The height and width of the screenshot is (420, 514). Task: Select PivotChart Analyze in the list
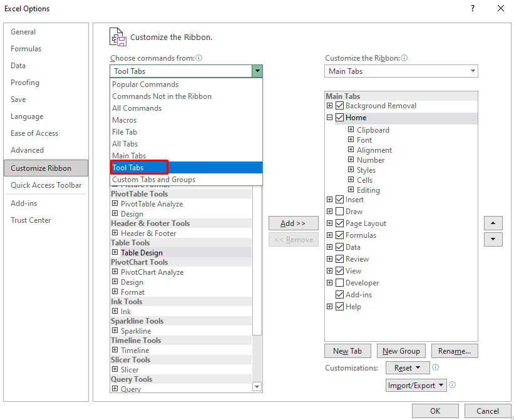tap(152, 272)
